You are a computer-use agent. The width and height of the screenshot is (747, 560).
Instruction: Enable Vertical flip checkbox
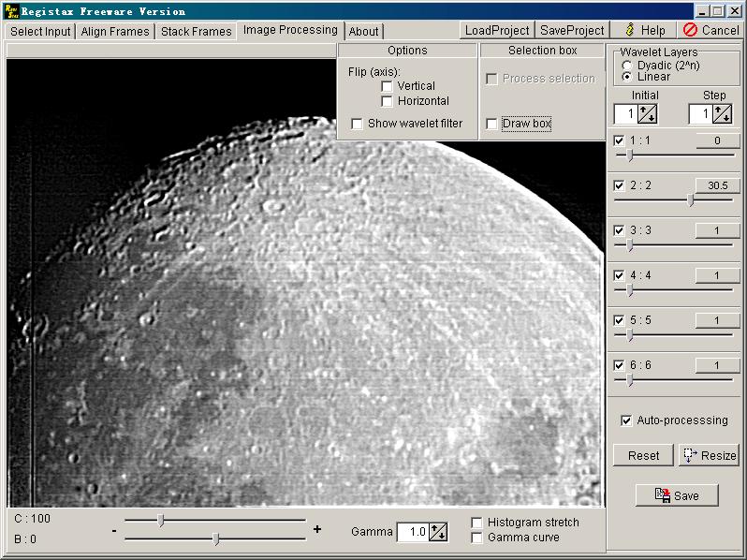click(387, 86)
